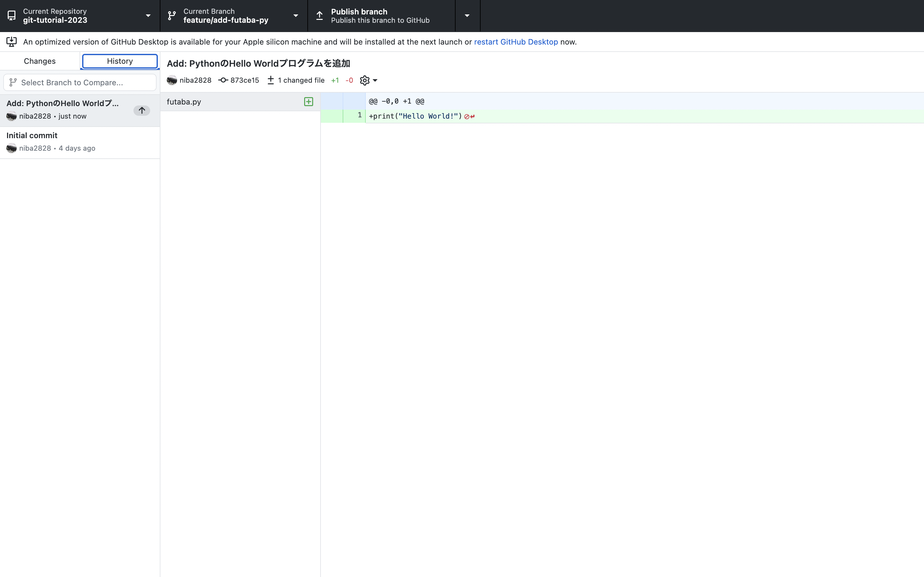Screen dimensions: 924x577
Task: Click the Publish branch button
Action: [380, 16]
